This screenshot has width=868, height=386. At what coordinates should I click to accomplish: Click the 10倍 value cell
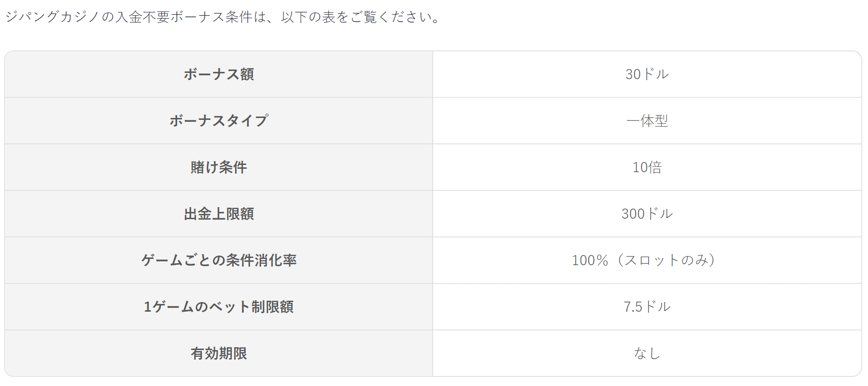(x=647, y=167)
